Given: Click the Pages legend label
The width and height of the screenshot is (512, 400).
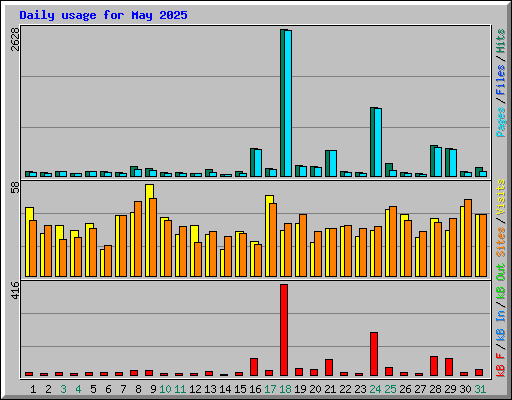Looking at the screenshot, I should [501, 122].
